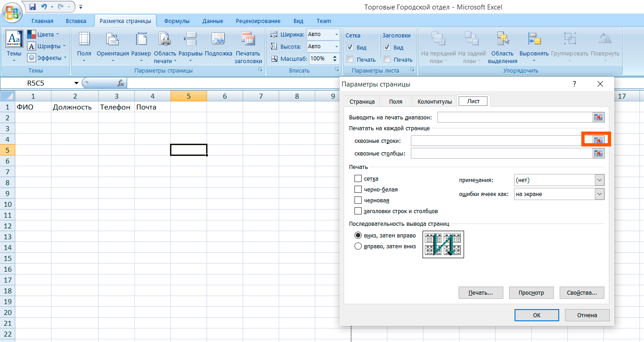The width and height of the screenshot is (644, 342).
Task: Open the Страница tab in dialog
Action: [362, 102]
